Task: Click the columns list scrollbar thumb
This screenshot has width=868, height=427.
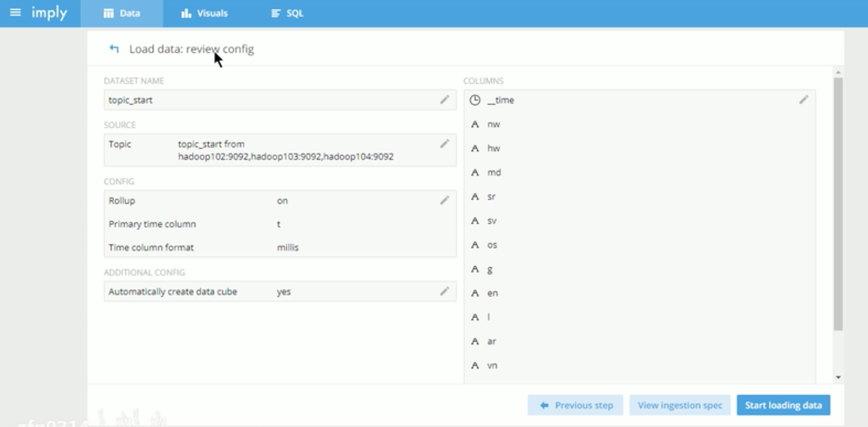Action: (838, 204)
